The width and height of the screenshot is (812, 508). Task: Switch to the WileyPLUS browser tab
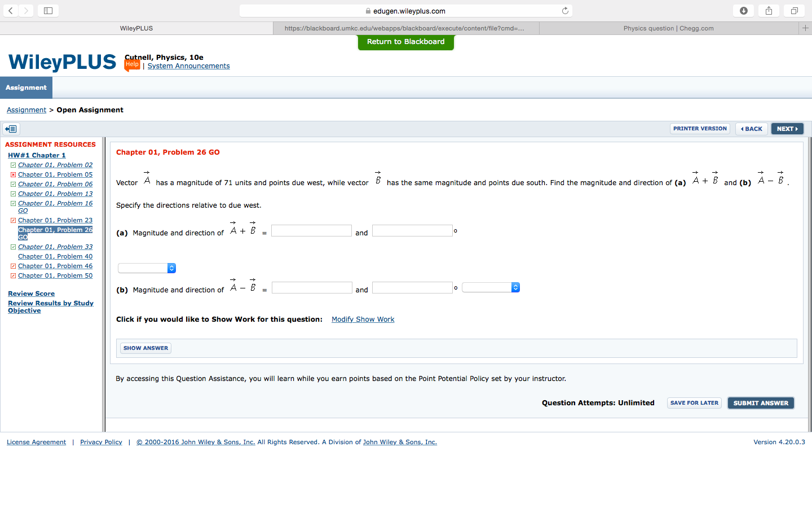[135, 28]
